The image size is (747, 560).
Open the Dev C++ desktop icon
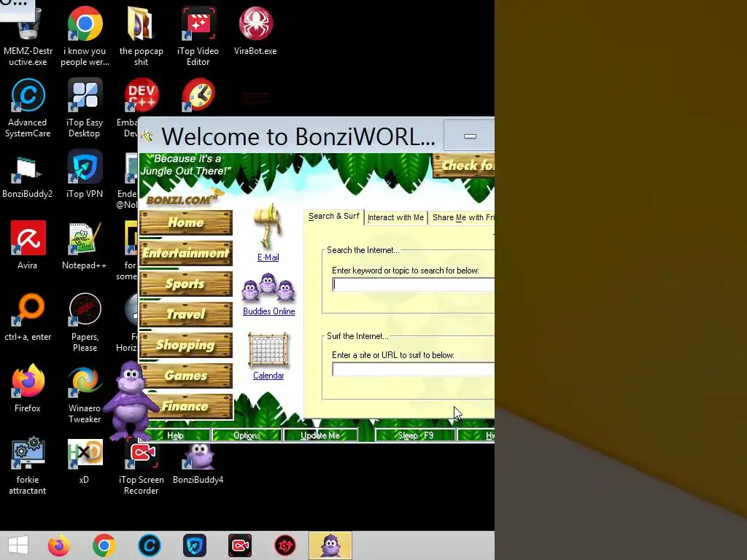click(141, 96)
